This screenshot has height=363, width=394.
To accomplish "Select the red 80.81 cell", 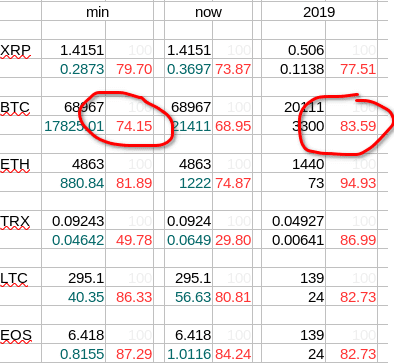I will pos(232,297).
